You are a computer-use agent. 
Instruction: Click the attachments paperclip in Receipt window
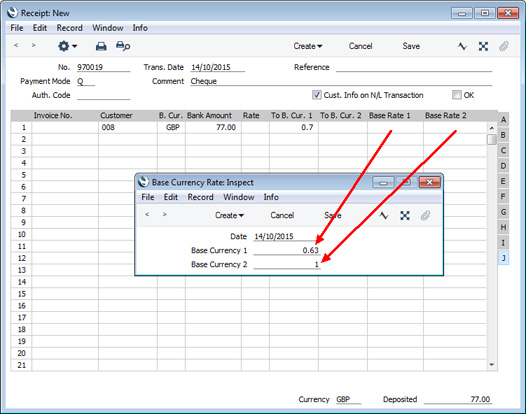504,46
